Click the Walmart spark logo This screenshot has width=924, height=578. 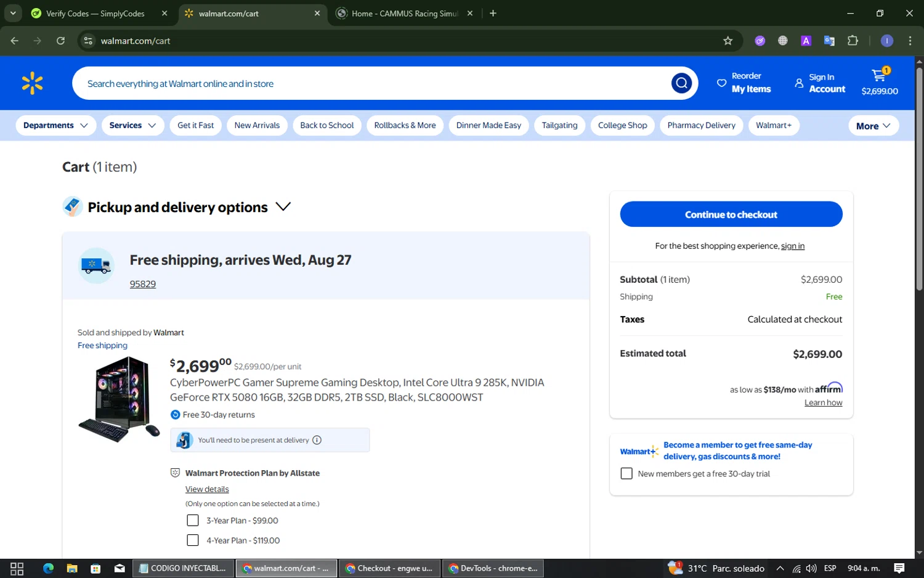pos(32,83)
